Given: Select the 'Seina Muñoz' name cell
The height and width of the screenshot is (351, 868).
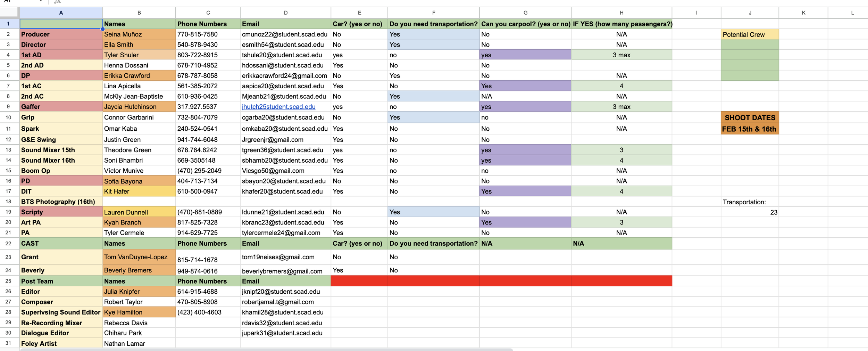Looking at the screenshot, I should [139, 34].
